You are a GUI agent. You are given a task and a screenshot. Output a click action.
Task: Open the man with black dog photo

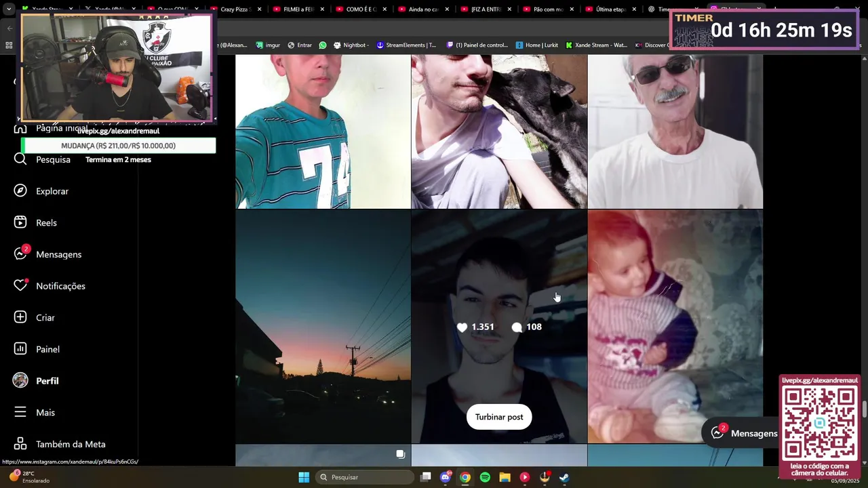click(499, 131)
